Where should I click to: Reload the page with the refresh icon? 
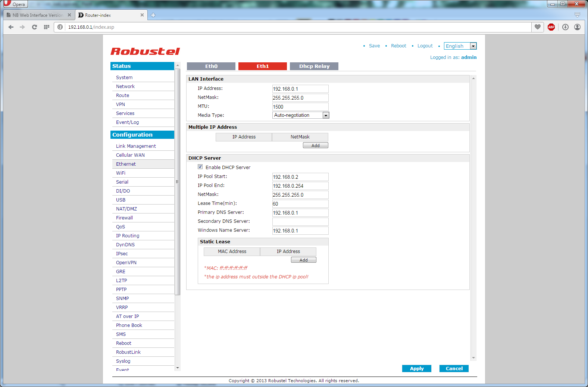click(34, 27)
